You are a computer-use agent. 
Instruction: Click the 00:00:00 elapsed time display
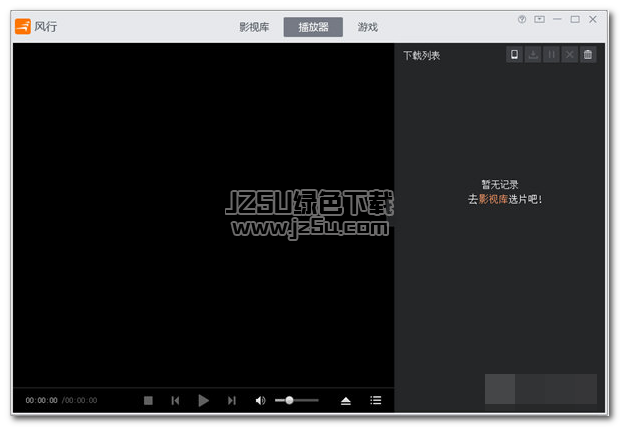(x=42, y=401)
